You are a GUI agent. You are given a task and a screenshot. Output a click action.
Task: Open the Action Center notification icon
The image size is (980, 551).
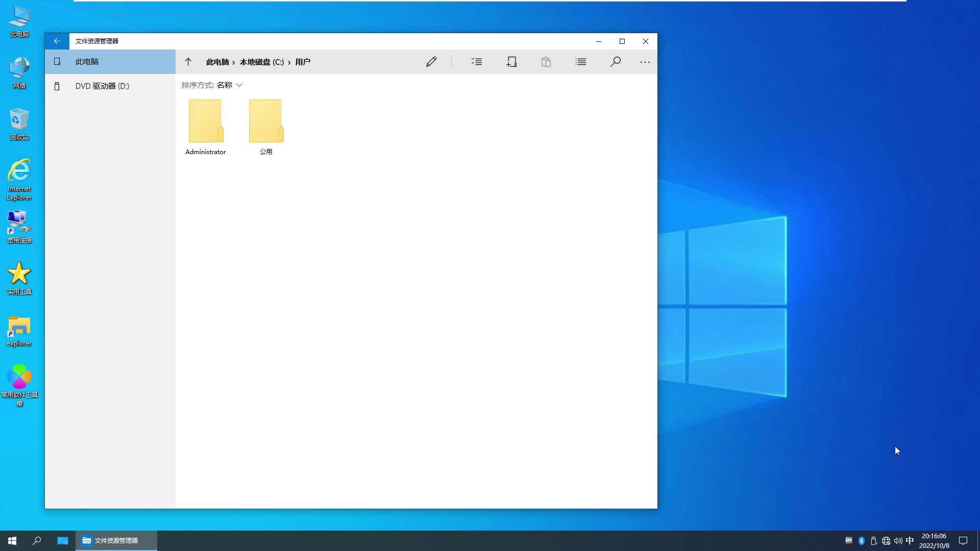pos(963,540)
